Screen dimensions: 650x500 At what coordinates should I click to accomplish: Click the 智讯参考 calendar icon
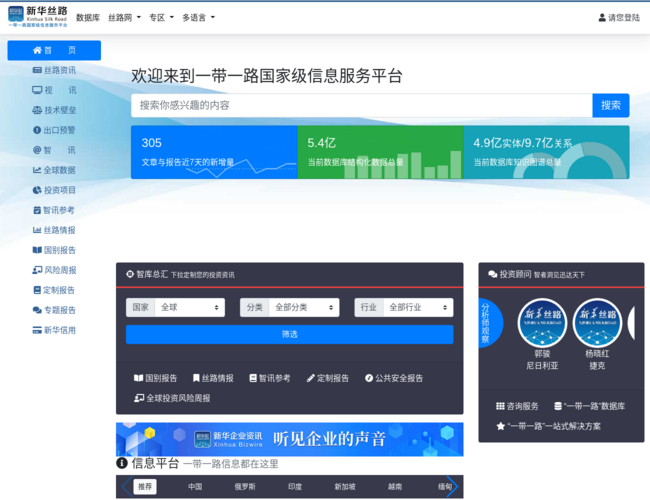click(x=37, y=210)
